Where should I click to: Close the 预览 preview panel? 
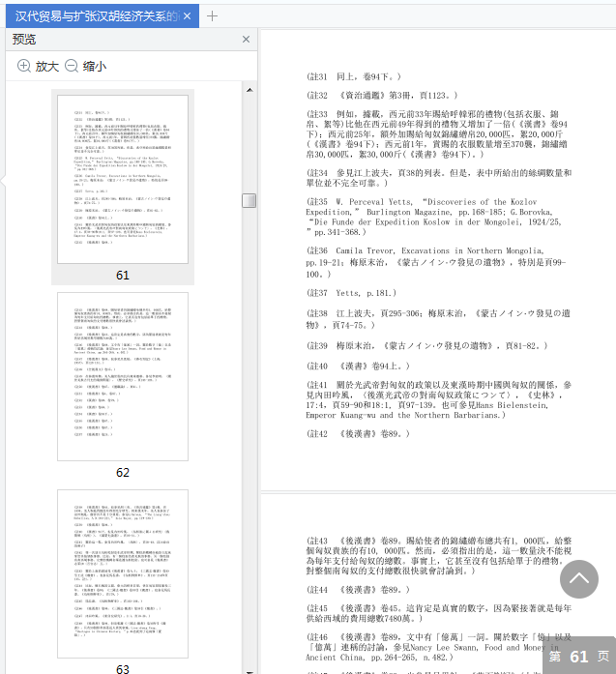pyautogui.click(x=246, y=39)
